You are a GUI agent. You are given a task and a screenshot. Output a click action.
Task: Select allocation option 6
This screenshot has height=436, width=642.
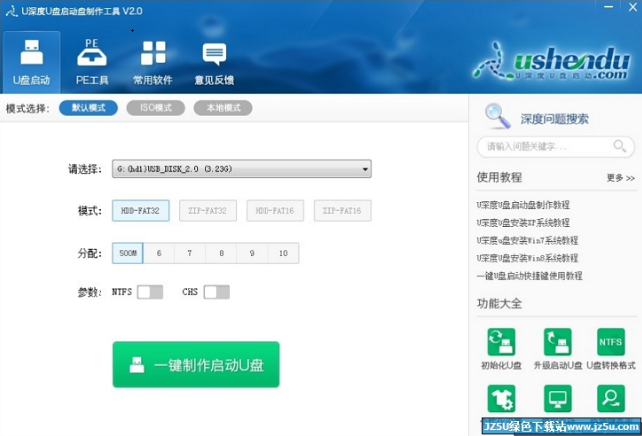coord(159,253)
